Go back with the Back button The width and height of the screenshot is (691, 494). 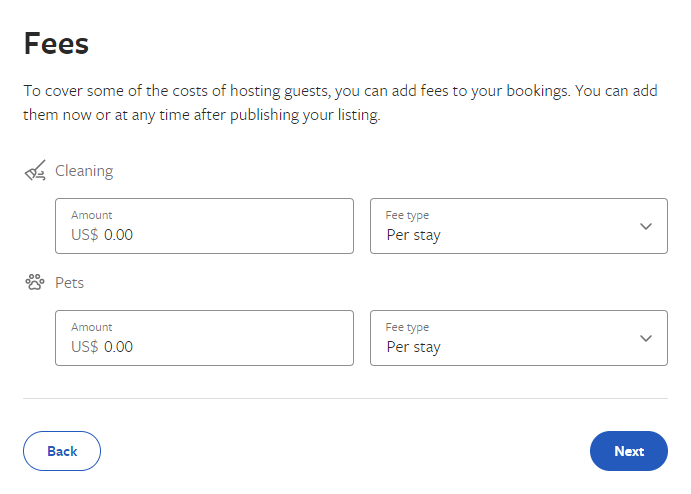pyautogui.click(x=62, y=451)
